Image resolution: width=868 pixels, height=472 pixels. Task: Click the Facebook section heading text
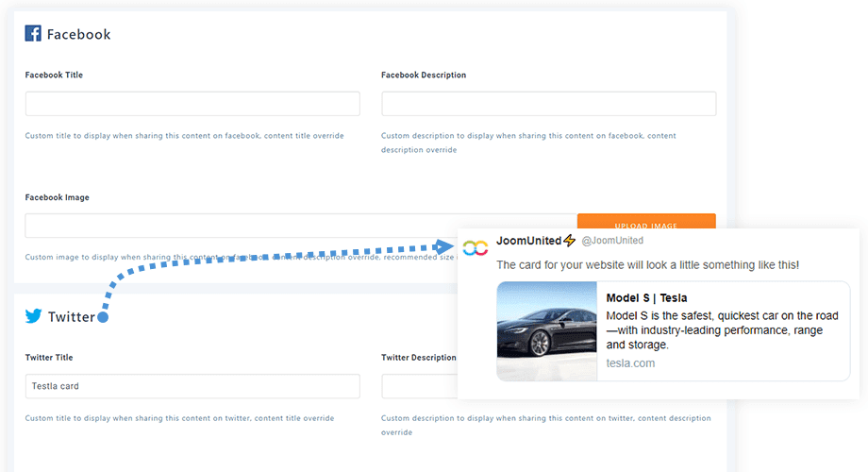pos(78,34)
